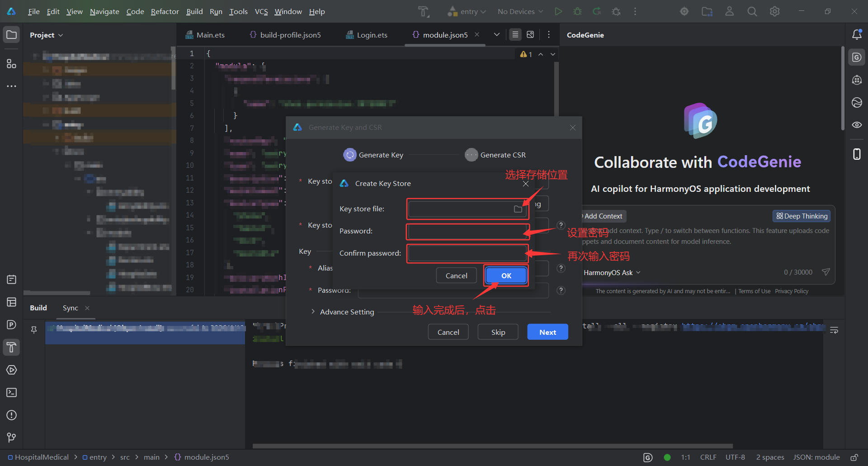Click the CRLF line separator in status bar
The height and width of the screenshot is (466, 868).
[x=708, y=457]
